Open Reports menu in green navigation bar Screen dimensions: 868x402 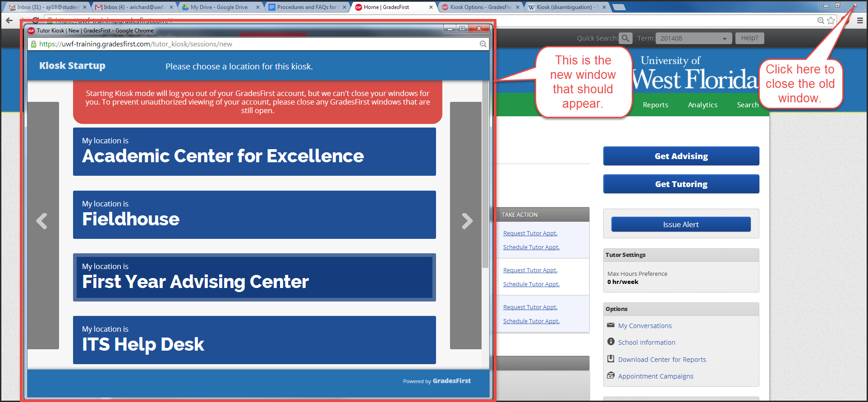(655, 105)
